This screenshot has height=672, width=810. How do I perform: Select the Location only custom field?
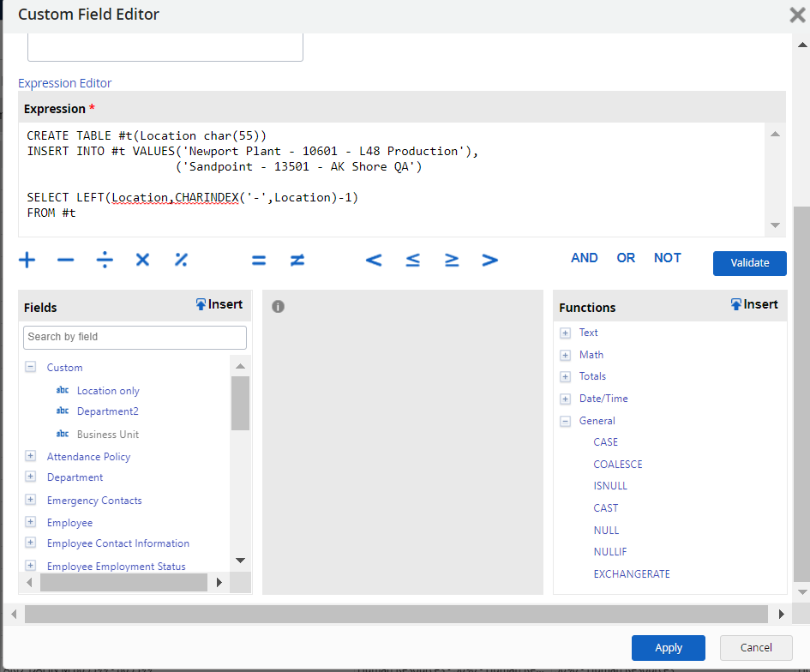coord(108,391)
